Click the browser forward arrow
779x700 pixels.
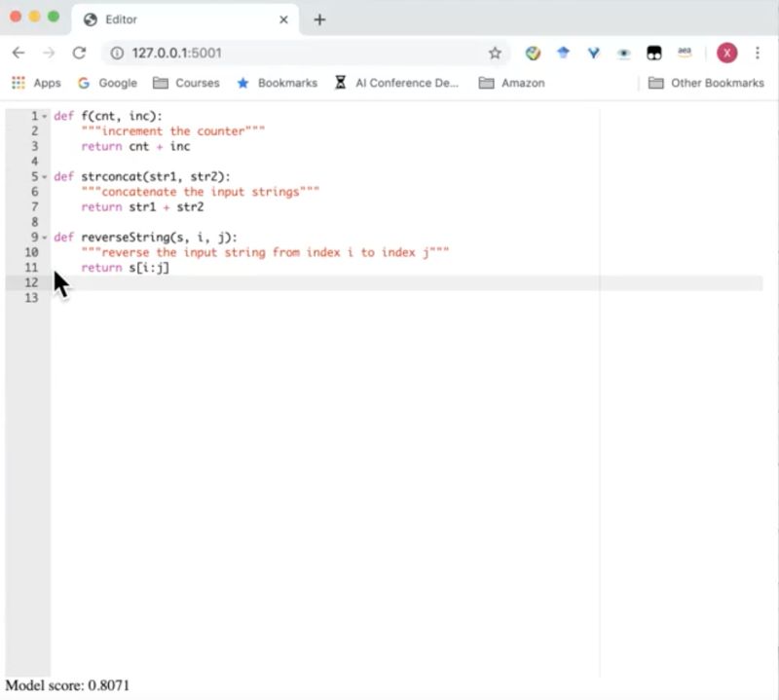49,53
